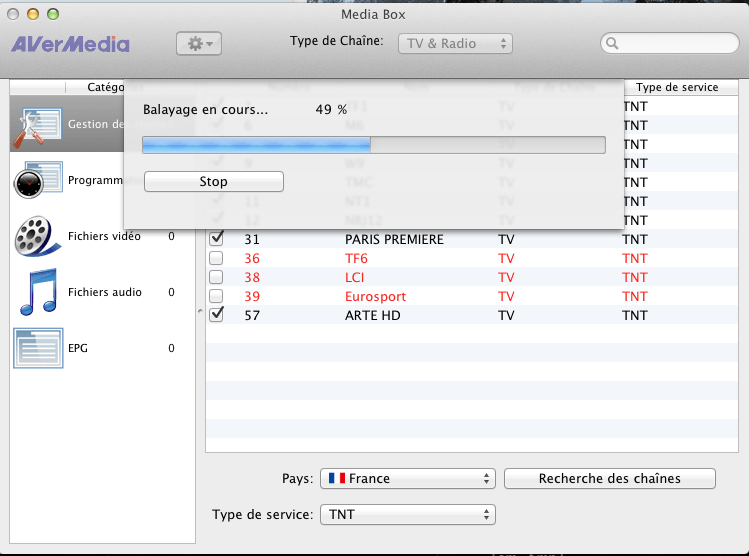Click the EPG count 0
749x556 pixels.
point(171,348)
